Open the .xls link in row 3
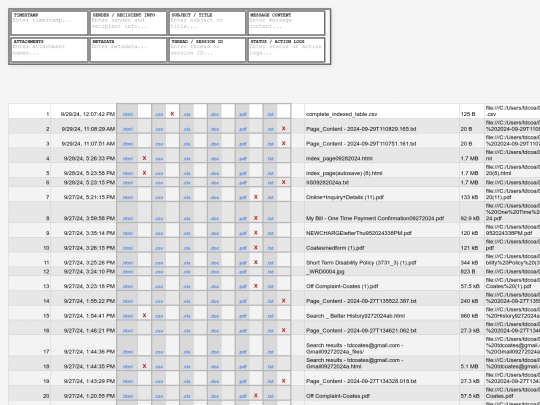540x405 pixels. (187, 144)
